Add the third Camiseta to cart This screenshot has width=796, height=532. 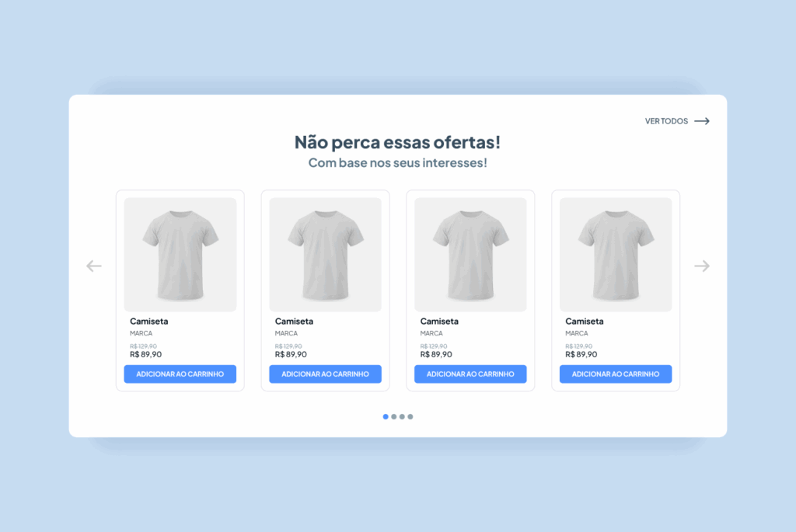[x=470, y=374]
